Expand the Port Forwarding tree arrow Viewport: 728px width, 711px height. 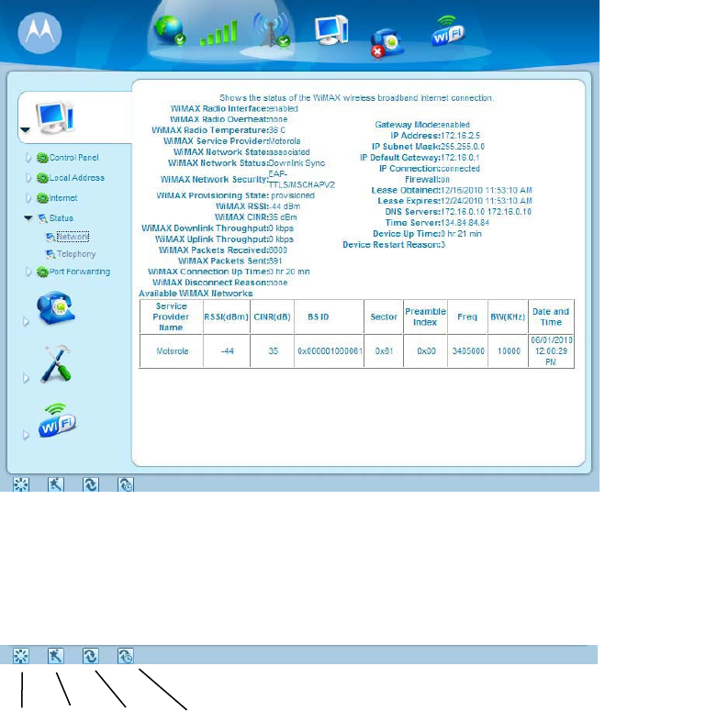tap(28, 272)
